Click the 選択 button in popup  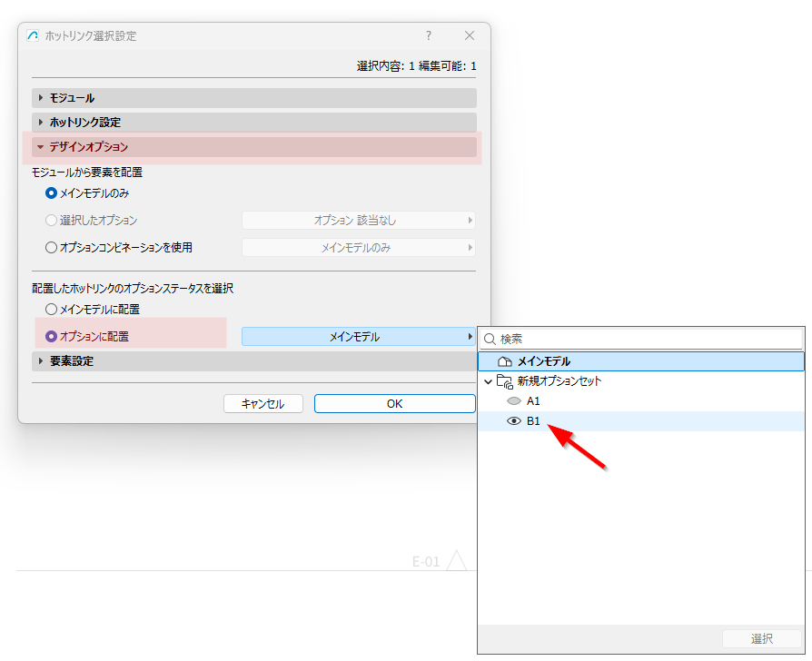click(762, 638)
